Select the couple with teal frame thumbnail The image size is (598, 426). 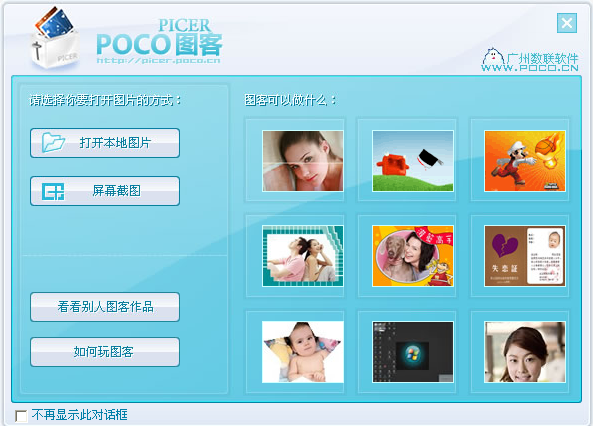[x=303, y=256]
